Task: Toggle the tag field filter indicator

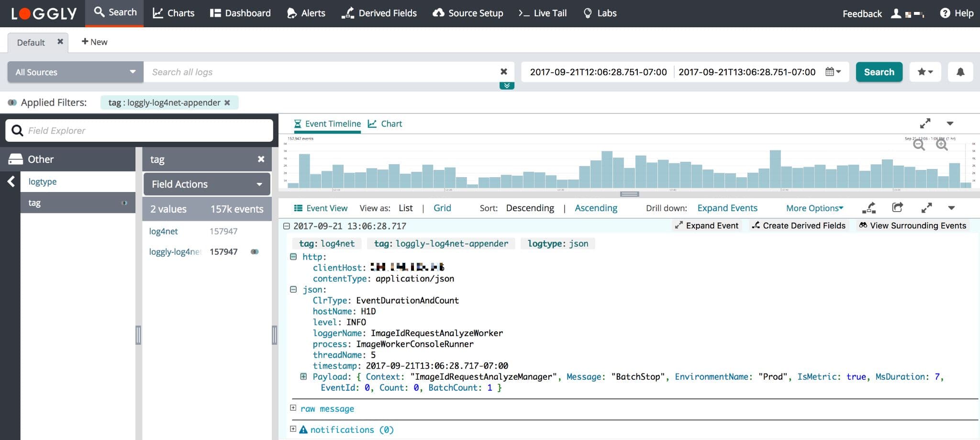Action: click(x=124, y=203)
